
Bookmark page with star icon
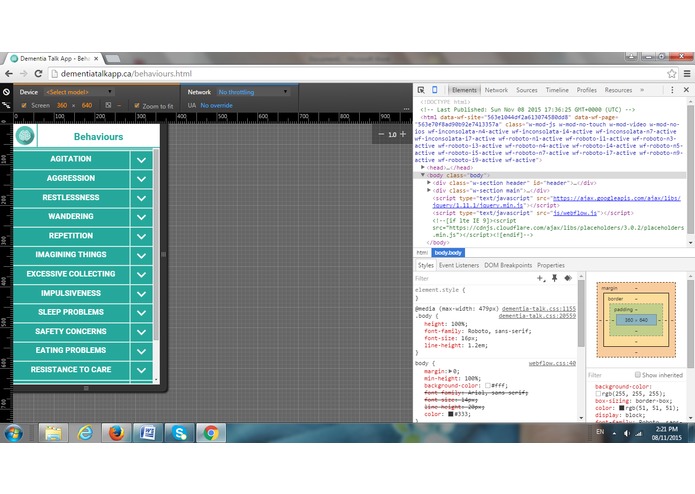pos(672,74)
